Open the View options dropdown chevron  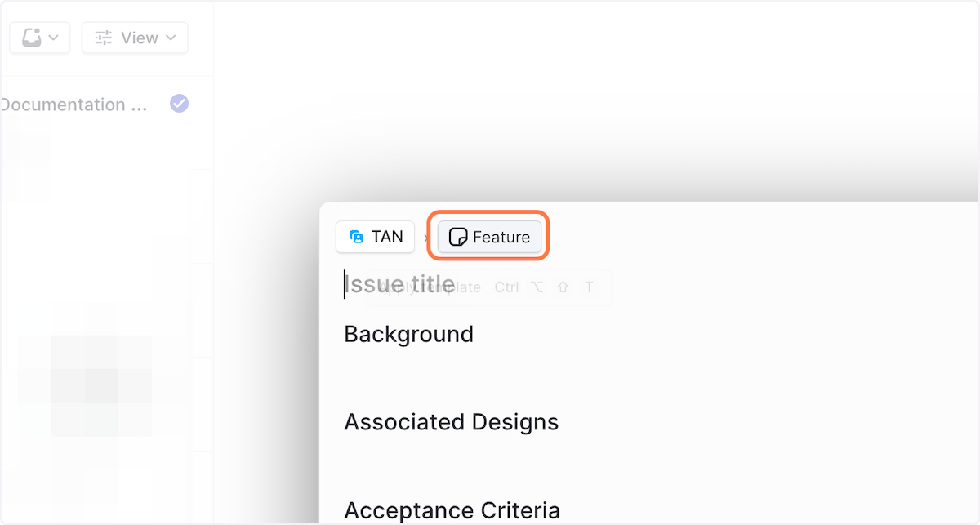click(x=171, y=38)
